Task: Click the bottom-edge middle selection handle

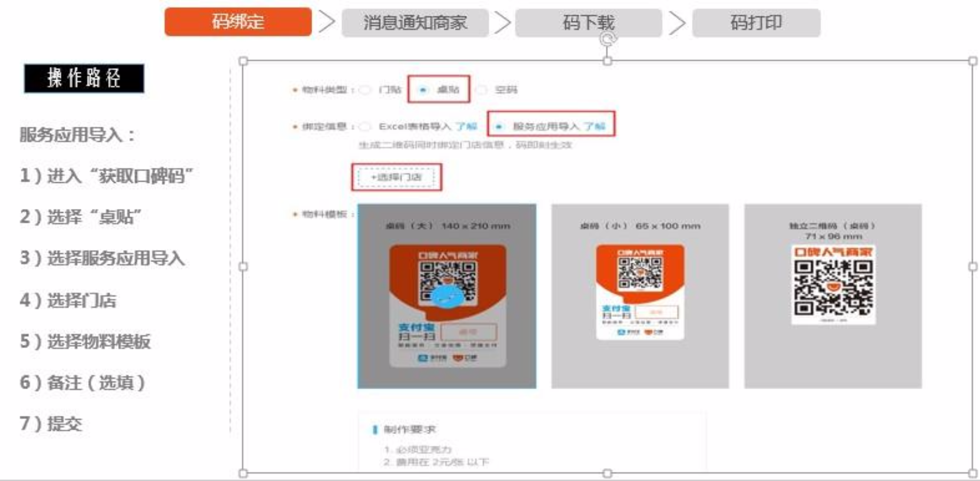Action: pos(607,473)
